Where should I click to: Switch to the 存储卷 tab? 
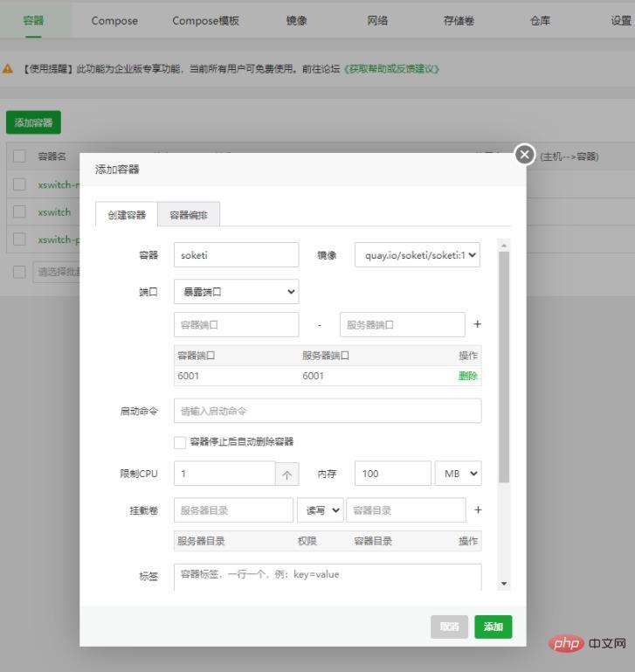pos(459,21)
